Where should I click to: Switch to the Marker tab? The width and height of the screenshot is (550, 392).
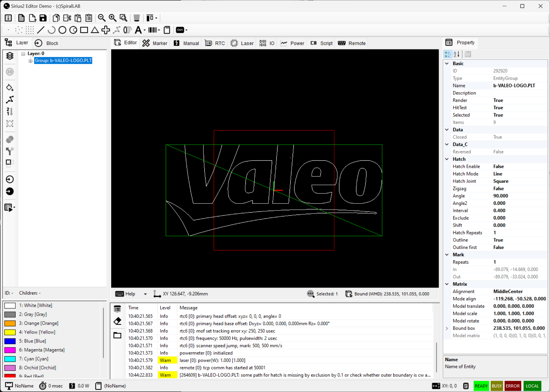(155, 43)
